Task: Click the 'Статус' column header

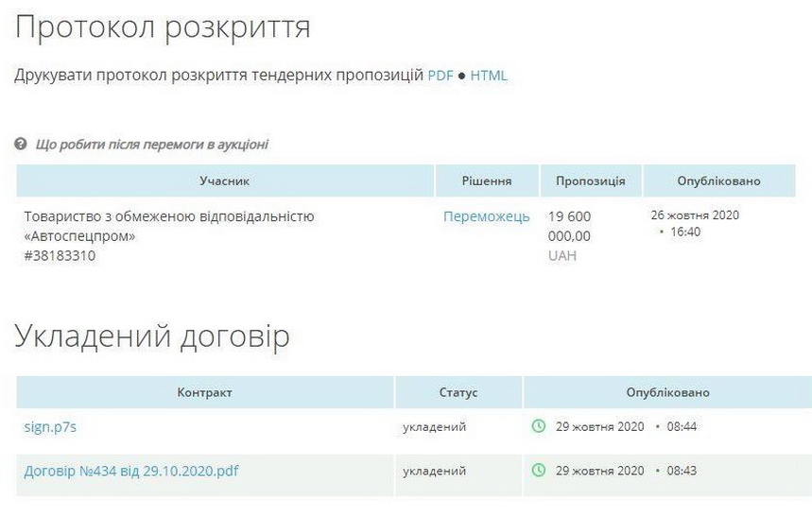Action: (458, 392)
